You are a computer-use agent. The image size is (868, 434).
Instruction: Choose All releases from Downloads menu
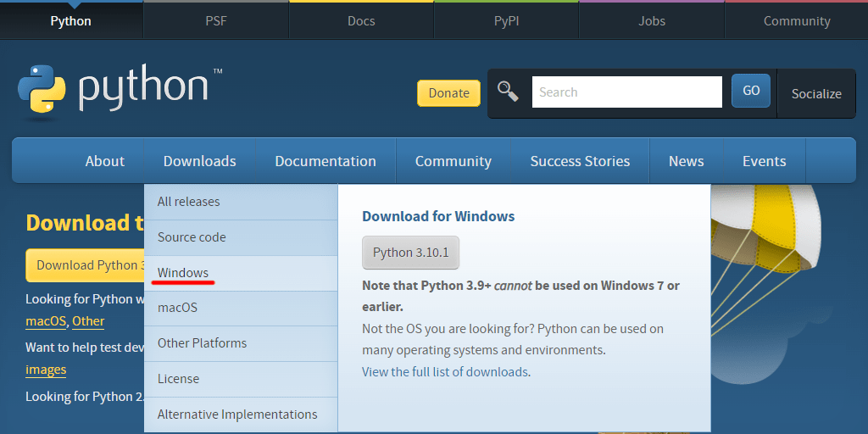[188, 202]
